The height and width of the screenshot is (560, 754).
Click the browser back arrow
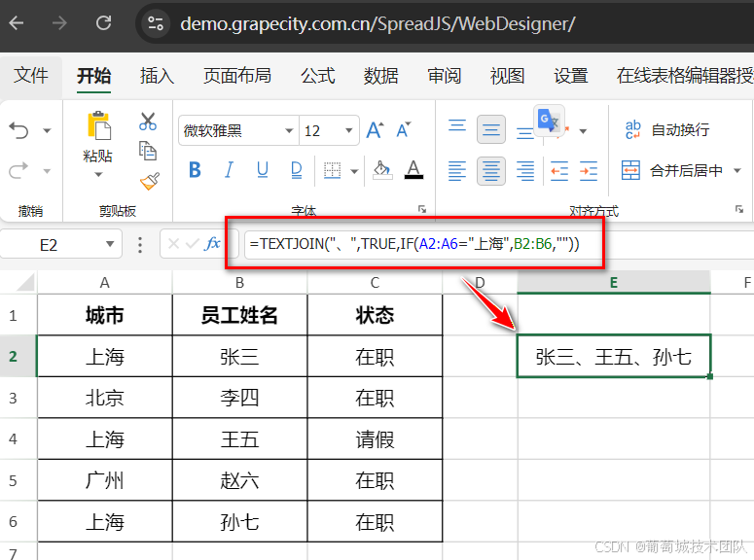tap(17, 22)
